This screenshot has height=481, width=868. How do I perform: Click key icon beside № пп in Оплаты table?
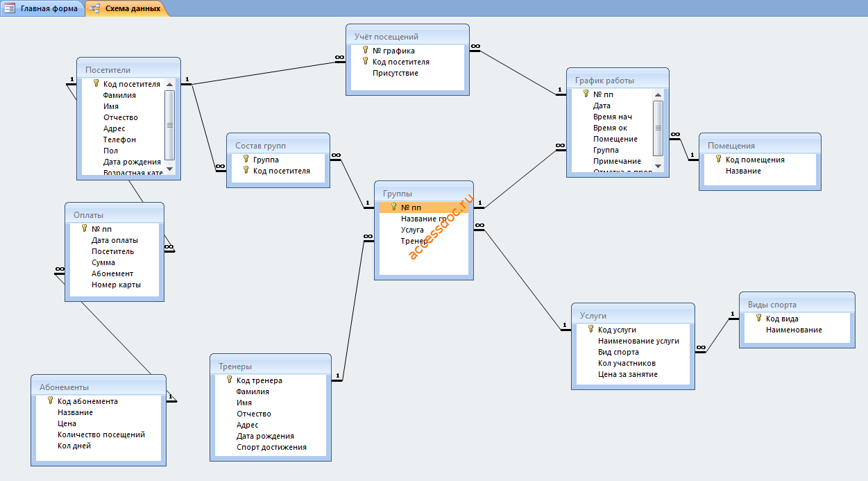(84, 228)
